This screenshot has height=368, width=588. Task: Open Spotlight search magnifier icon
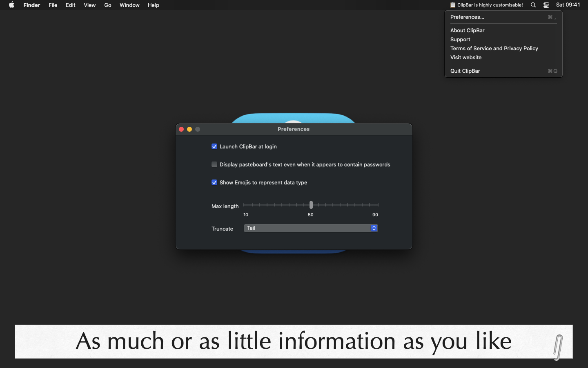[533, 5]
